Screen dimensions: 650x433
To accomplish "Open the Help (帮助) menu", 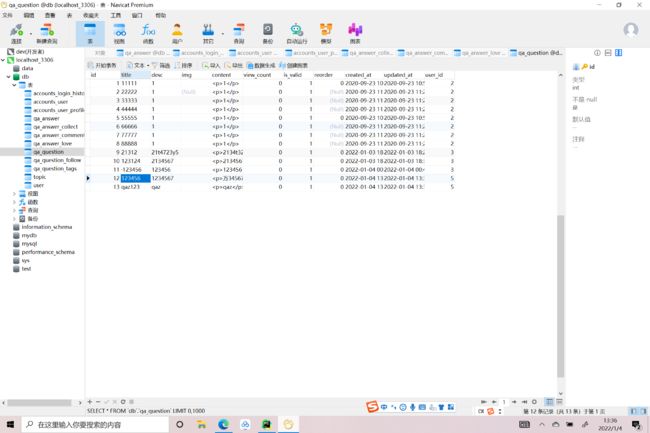I will (160, 15).
